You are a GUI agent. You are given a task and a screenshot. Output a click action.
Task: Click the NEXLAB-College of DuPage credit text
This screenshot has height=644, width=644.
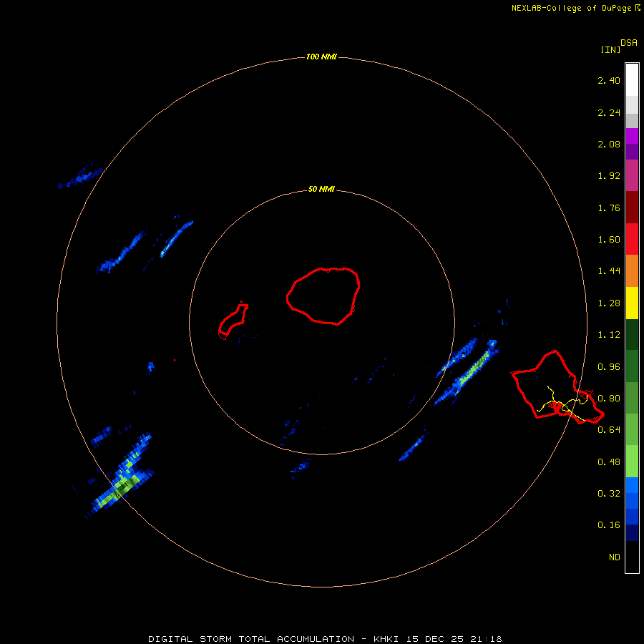[572, 8]
